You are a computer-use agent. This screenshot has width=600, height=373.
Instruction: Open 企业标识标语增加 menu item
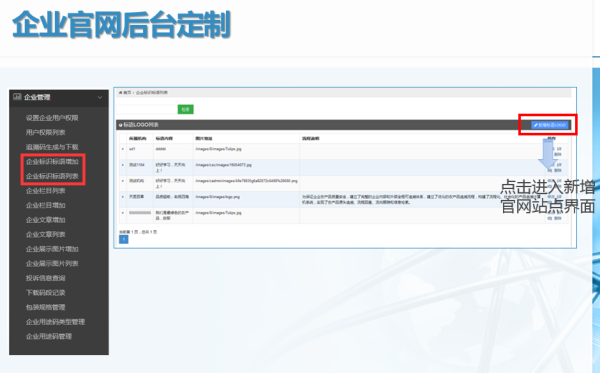click(x=52, y=161)
